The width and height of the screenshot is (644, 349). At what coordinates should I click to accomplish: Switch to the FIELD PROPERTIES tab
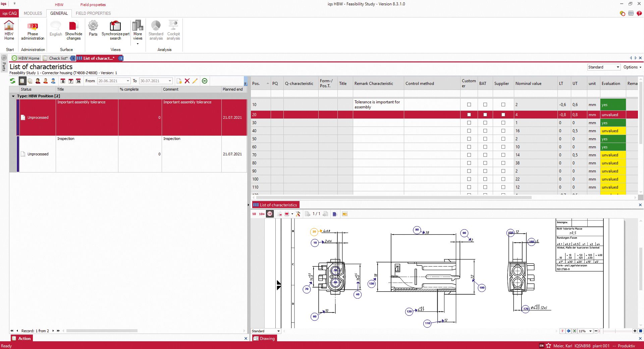click(94, 13)
